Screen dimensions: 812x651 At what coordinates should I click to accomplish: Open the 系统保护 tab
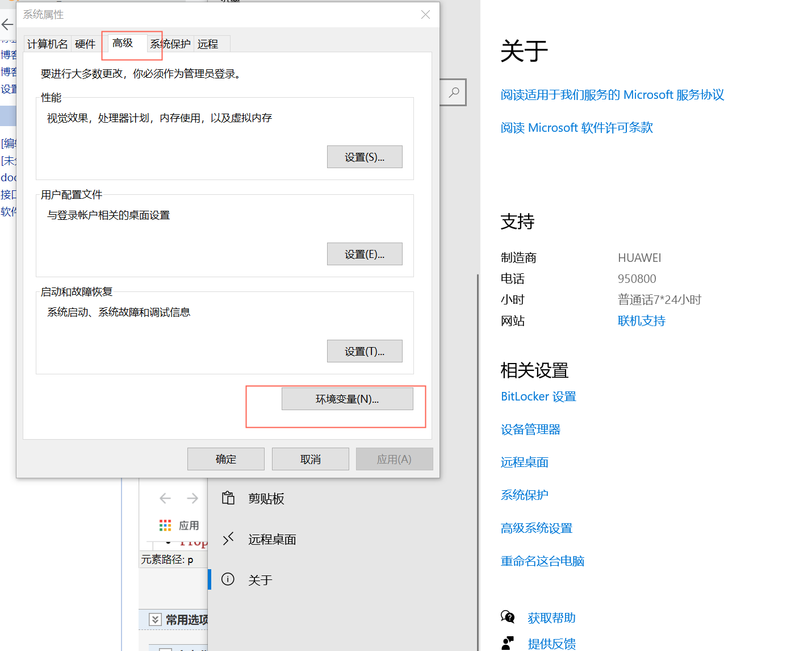(x=170, y=44)
